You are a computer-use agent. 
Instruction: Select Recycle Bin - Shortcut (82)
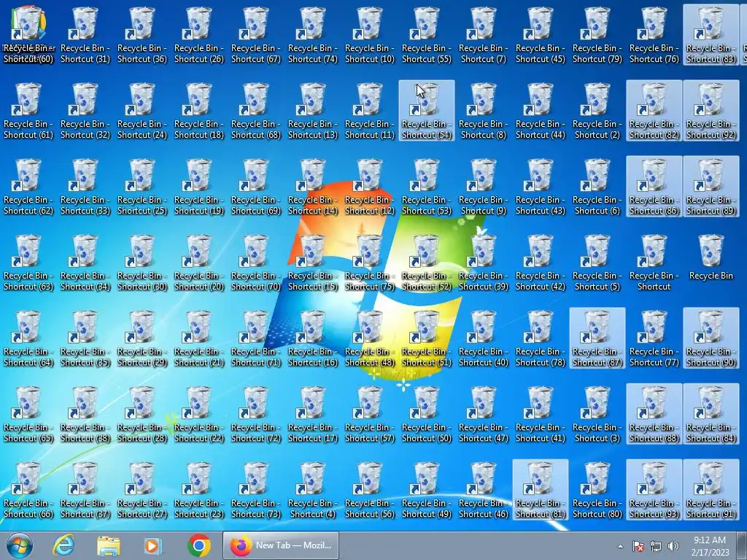tap(654, 111)
